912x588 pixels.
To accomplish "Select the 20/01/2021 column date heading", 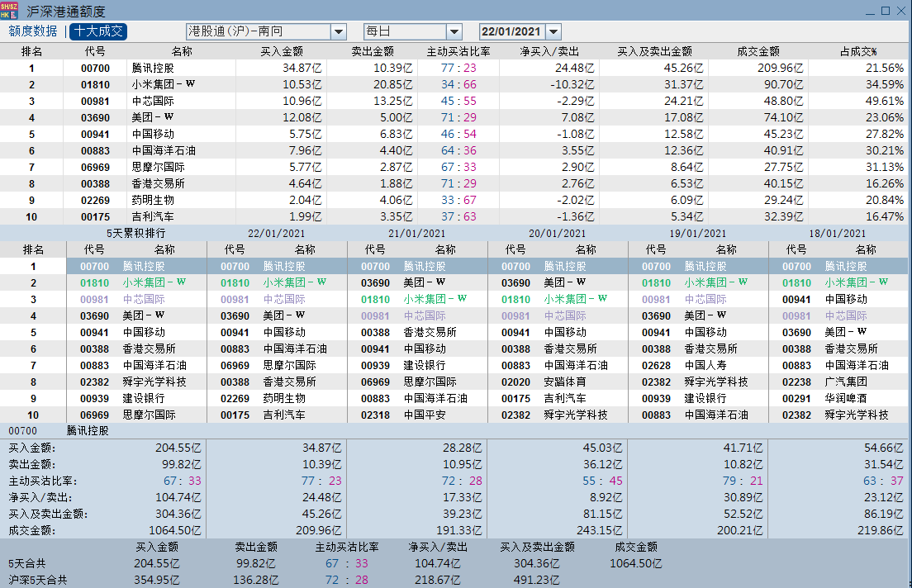I will [558, 233].
